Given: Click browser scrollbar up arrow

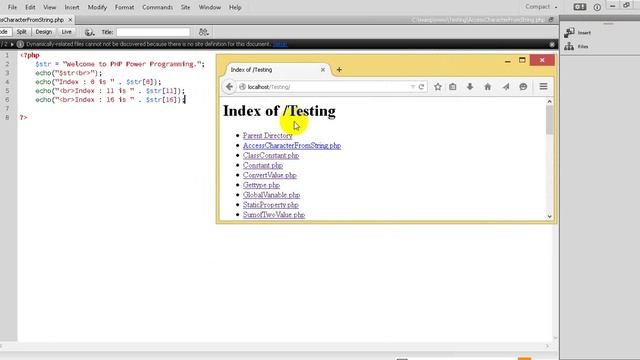Looking at the screenshot, I should (549, 101).
